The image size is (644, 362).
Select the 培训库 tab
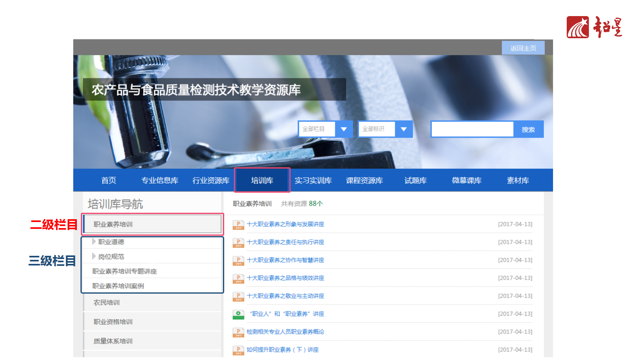[x=262, y=180]
